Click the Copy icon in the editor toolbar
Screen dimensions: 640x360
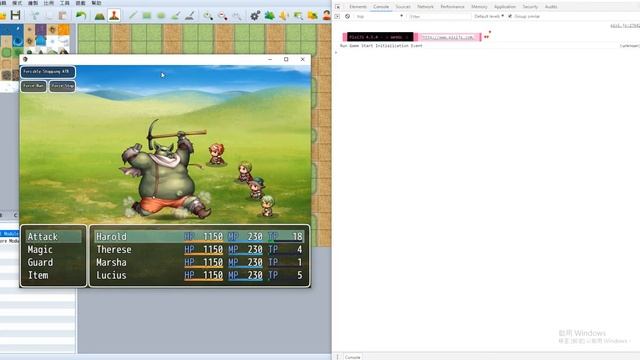tap(49, 16)
